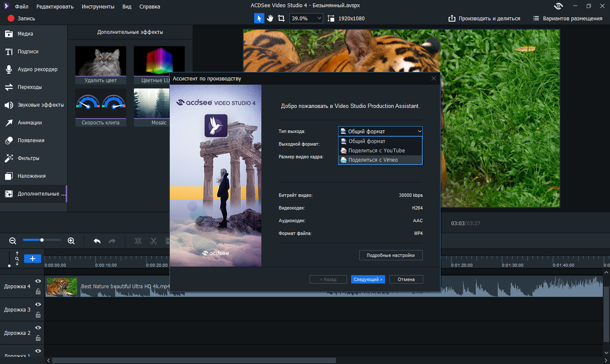Select the Удалить цвет effect thumbnail

(101, 65)
